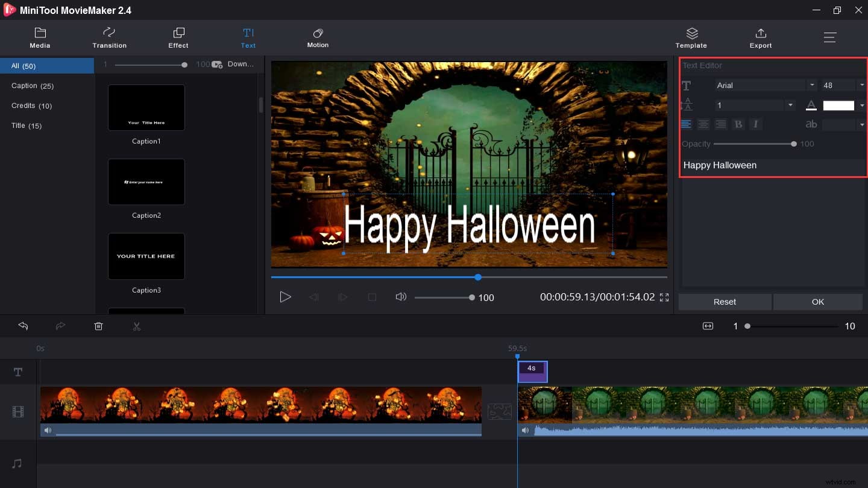Screen dimensions: 868x488
Task: Expand the font size 48 dropdown
Action: [861, 84]
